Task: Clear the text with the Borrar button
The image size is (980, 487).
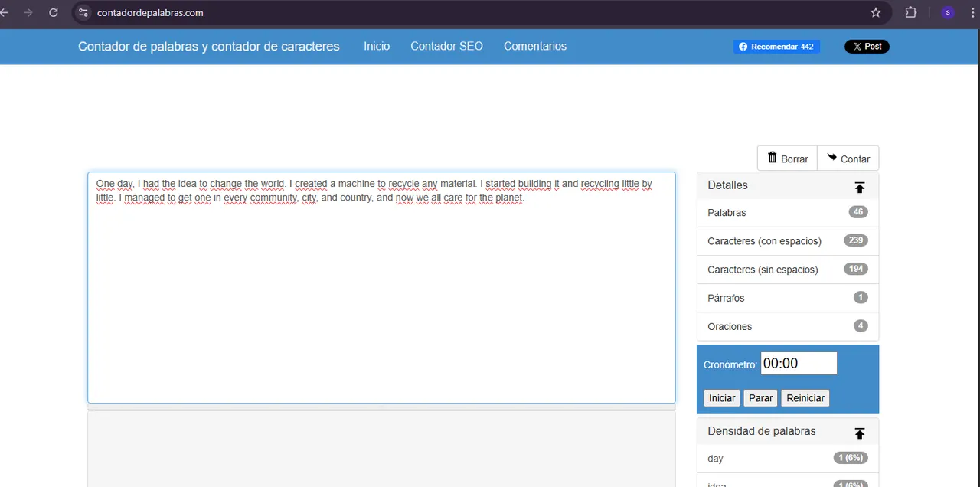Action: (x=787, y=159)
